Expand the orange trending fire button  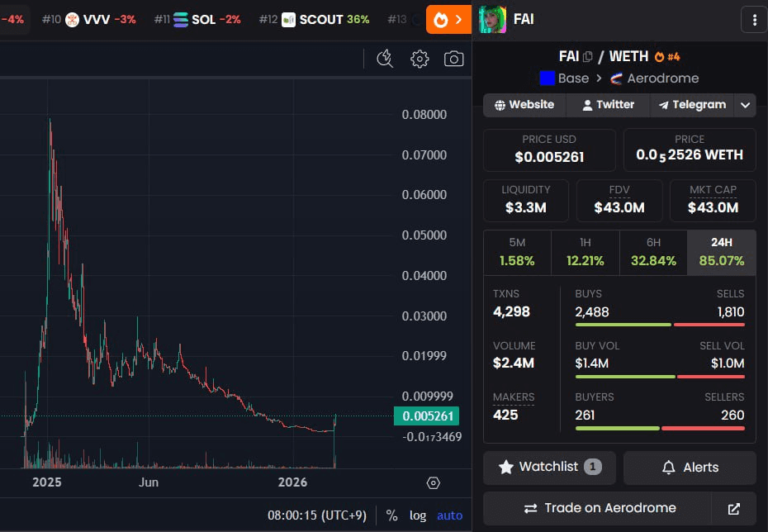coord(448,19)
